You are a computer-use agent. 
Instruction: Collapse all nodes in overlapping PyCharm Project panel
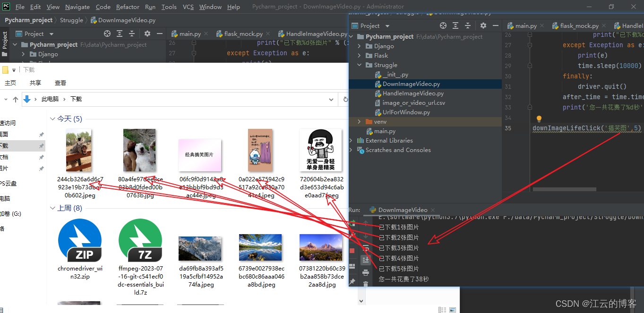coord(468,25)
